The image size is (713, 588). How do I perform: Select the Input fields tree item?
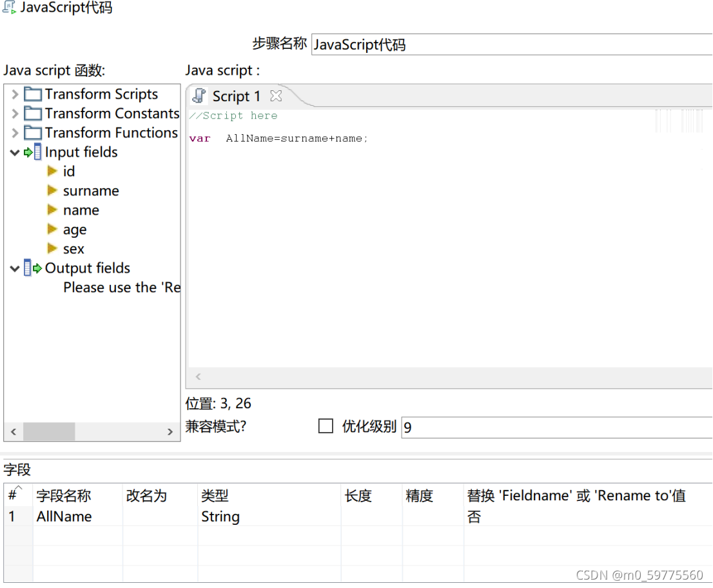[x=81, y=152]
